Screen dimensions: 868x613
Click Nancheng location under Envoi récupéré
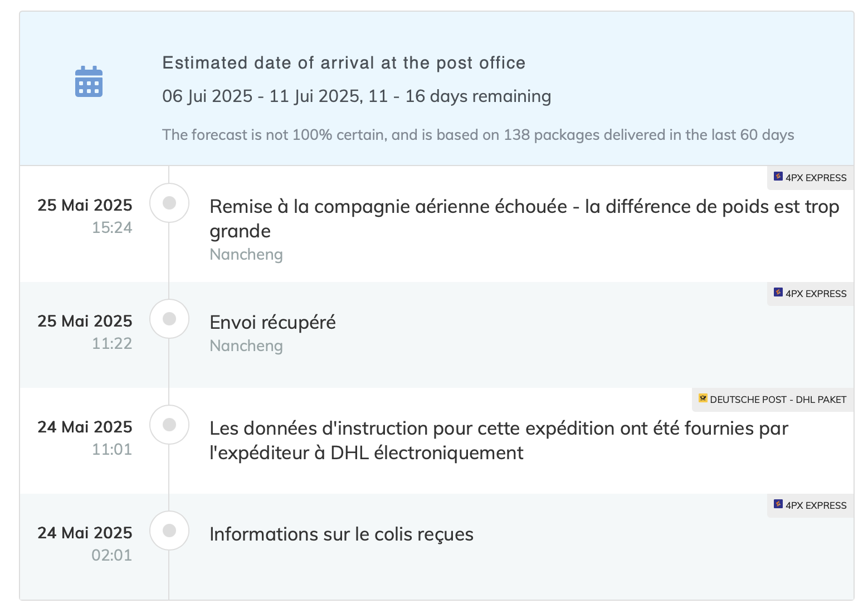point(246,346)
